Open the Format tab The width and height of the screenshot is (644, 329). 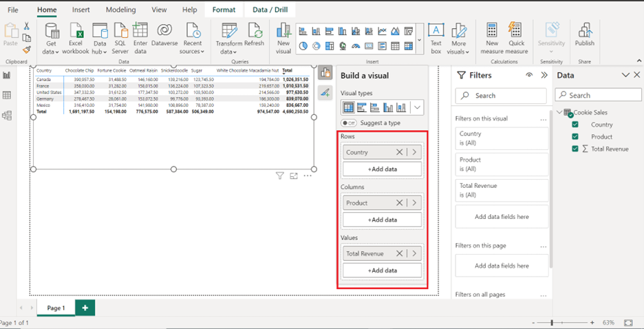224,10
